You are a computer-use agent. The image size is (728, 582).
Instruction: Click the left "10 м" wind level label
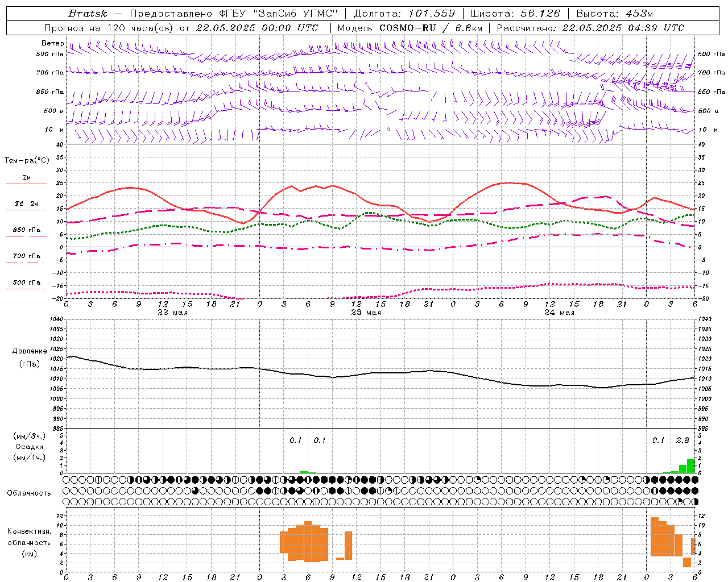tap(54, 130)
